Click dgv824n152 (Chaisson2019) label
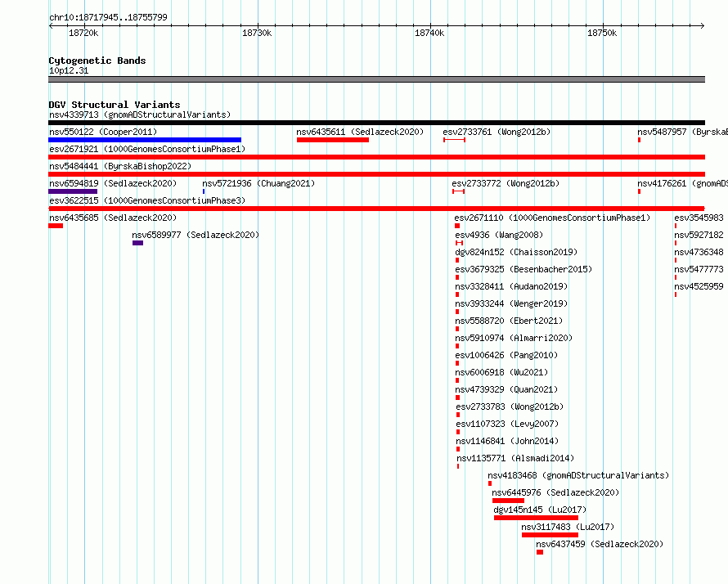The image size is (728, 584). [516, 252]
